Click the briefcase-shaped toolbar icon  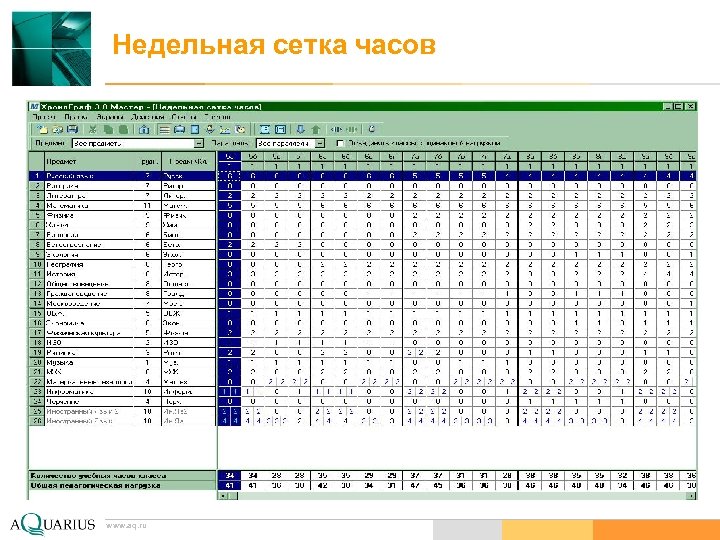point(180,129)
